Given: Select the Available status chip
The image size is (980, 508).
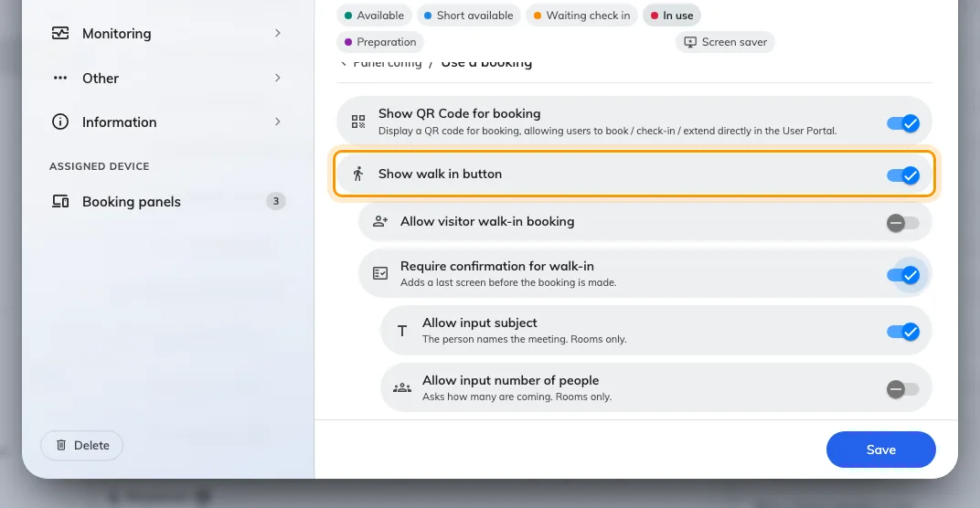Looking at the screenshot, I should pyautogui.click(x=374, y=16).
